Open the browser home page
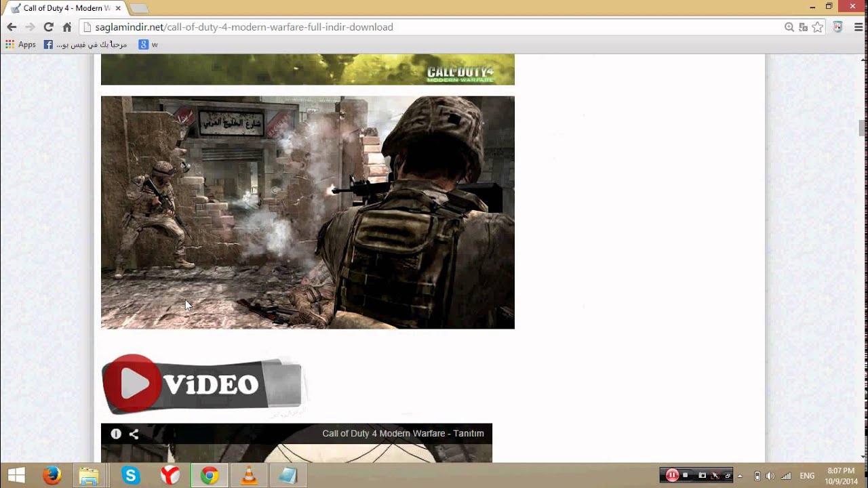Image resolution: width=868 pixels, height=488 pixels. click(66, 27)
